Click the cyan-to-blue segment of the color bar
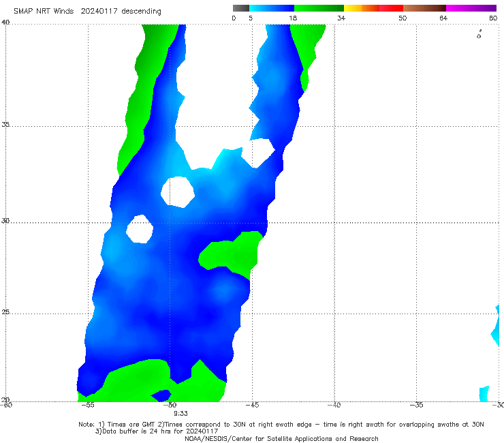Image resolution: width=504 pixels, height=443 pixels. coord(271,8)
